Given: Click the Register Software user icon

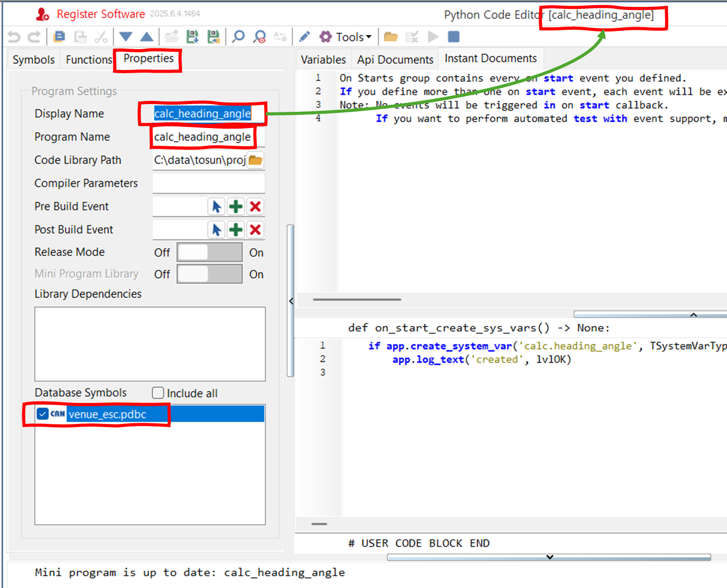Looking at the screenshot, I should (42, 14).
